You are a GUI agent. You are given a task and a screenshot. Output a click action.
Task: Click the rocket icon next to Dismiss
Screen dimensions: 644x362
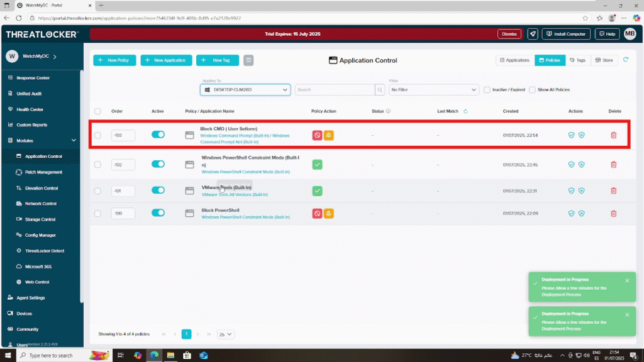pos(533,34)
